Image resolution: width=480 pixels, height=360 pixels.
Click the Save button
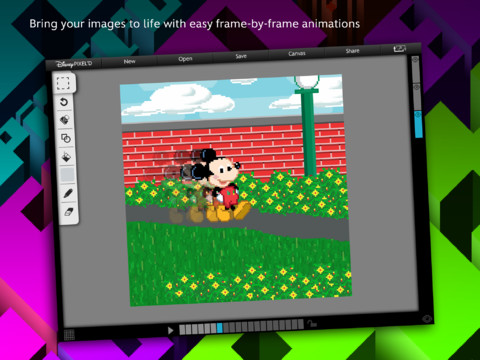(x=241, y=56)
